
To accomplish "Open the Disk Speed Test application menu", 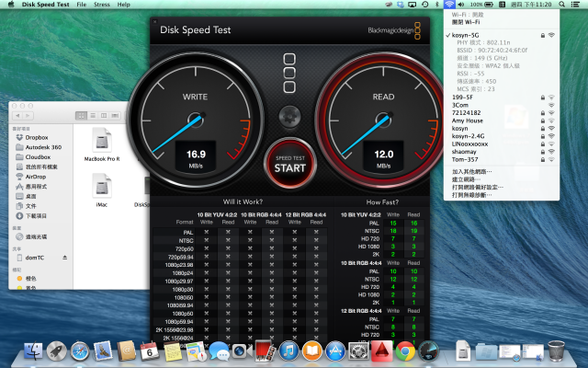I will pyautogui.click(x=45, y=5).
